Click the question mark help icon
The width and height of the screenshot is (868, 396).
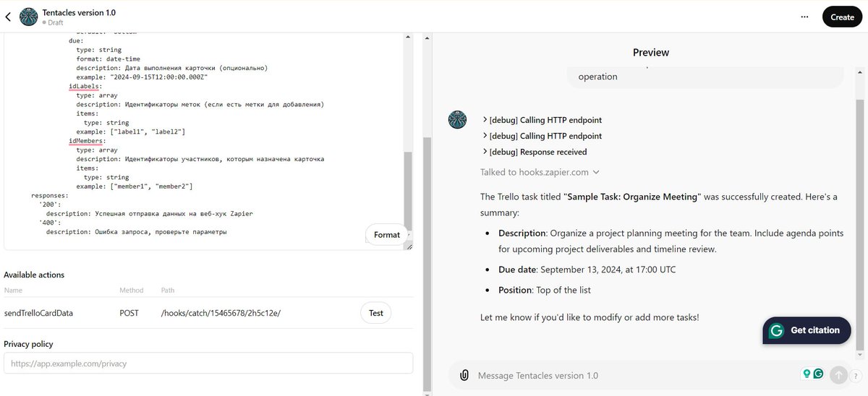pyautogui.click(x=856, y=376)
